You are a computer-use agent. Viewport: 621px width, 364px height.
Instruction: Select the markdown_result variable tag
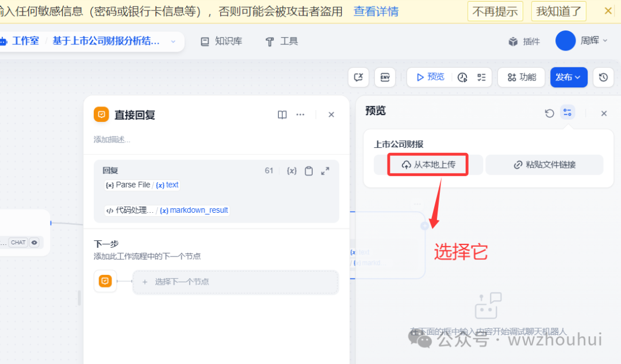167,210
